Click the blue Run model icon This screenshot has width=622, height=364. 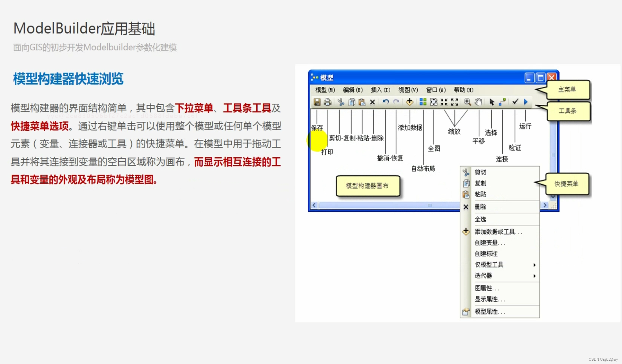[526, 102]
